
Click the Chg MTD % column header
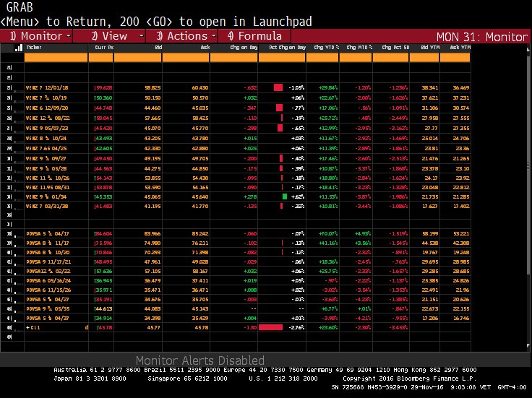pos(359,48)
